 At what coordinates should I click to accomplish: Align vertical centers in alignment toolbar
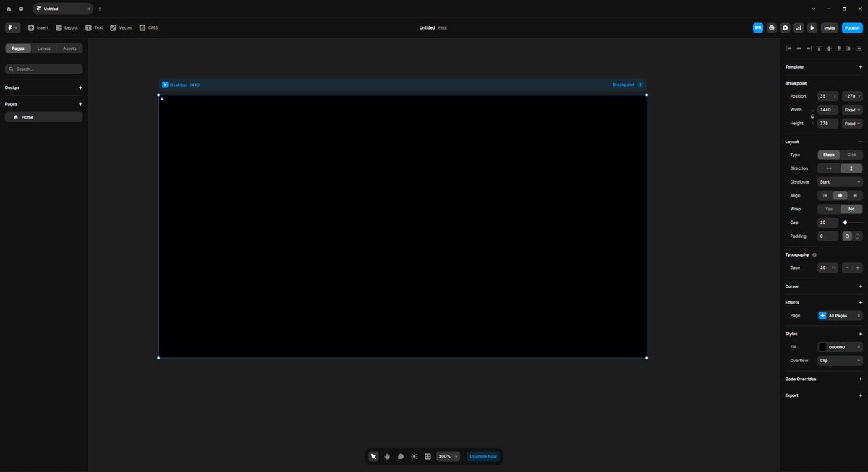829,48
